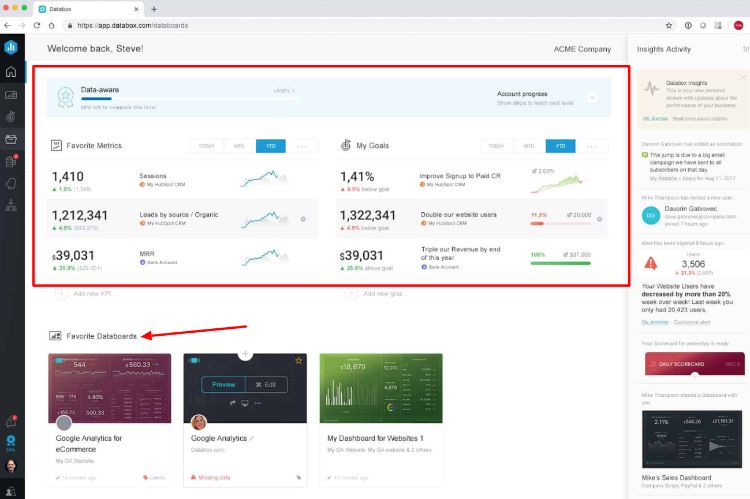750x499 pixels.
Task: Select MTD in My Goals
Action: tap(529, 146)
